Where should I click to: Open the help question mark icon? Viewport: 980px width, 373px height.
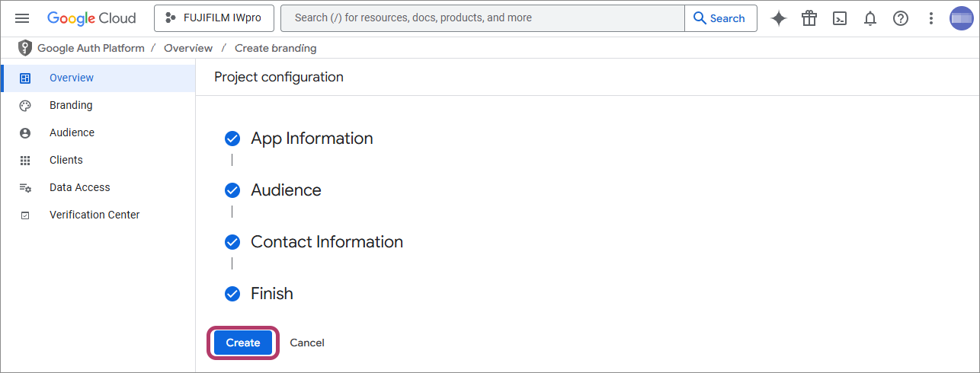(x=901, y=18)
